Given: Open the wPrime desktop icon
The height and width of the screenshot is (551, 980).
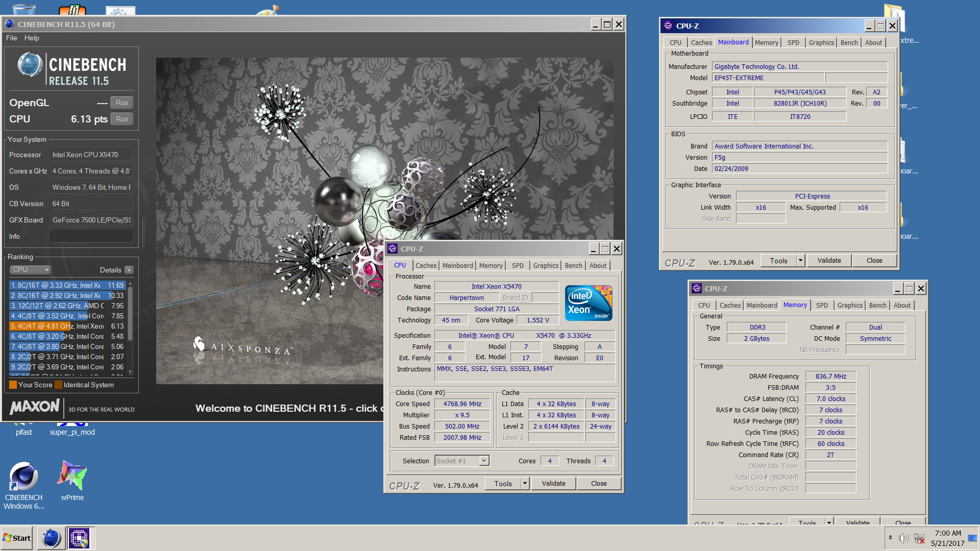Looking at the screenshot, I should (x=72, y=481).
